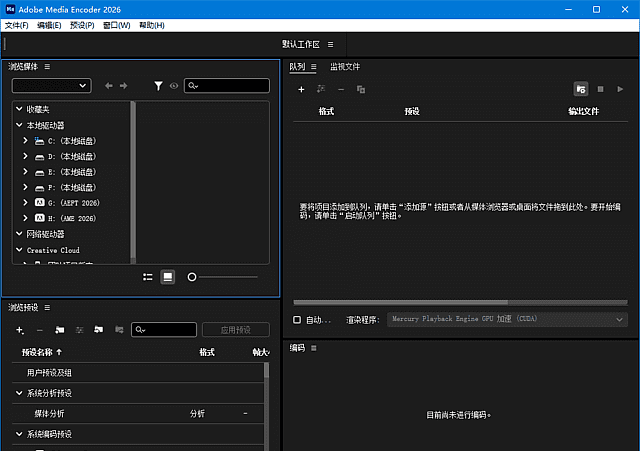Switch to the 监视文件 tab
Viewport: 640px width, 451px height.
pyautogui.click(x=345, y=67)
